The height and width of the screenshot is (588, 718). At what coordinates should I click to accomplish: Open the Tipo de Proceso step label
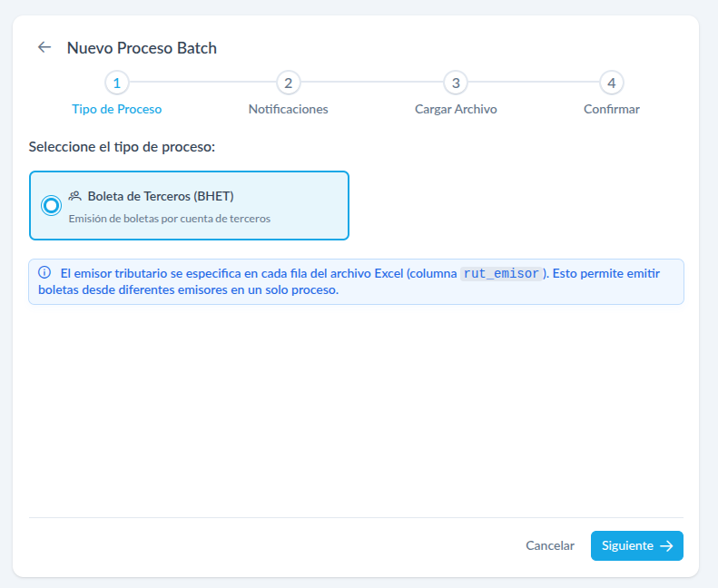[x=116, y=109]
